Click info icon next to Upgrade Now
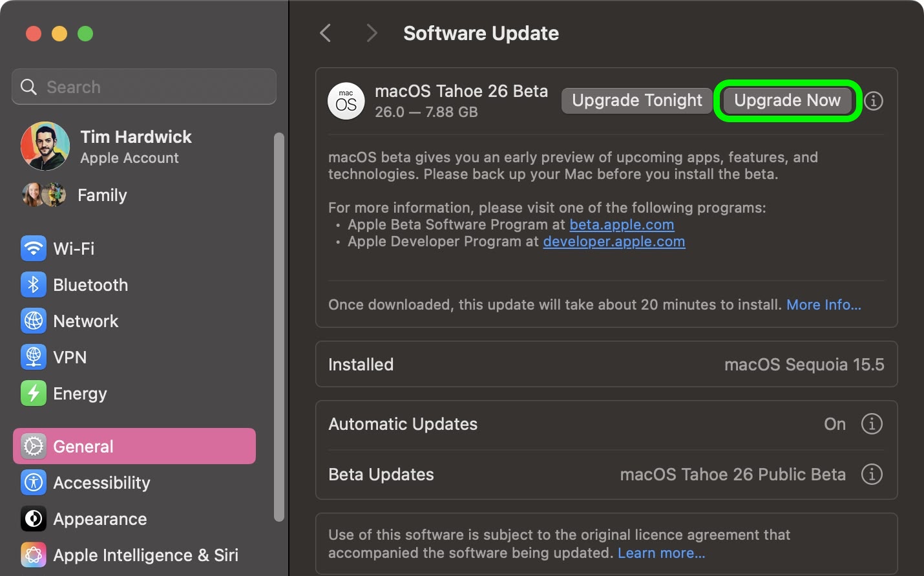 [x=874, y=101]
